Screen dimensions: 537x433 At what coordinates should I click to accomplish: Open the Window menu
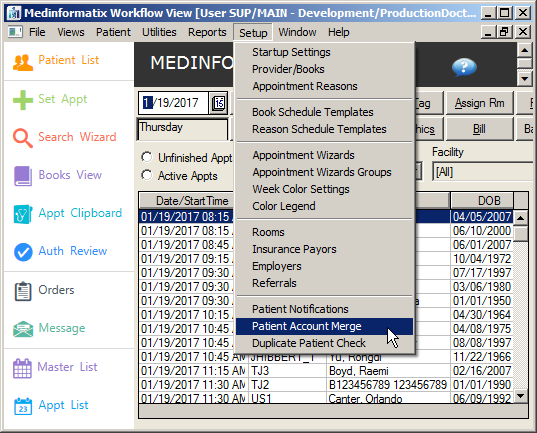[x=297, y=32]
